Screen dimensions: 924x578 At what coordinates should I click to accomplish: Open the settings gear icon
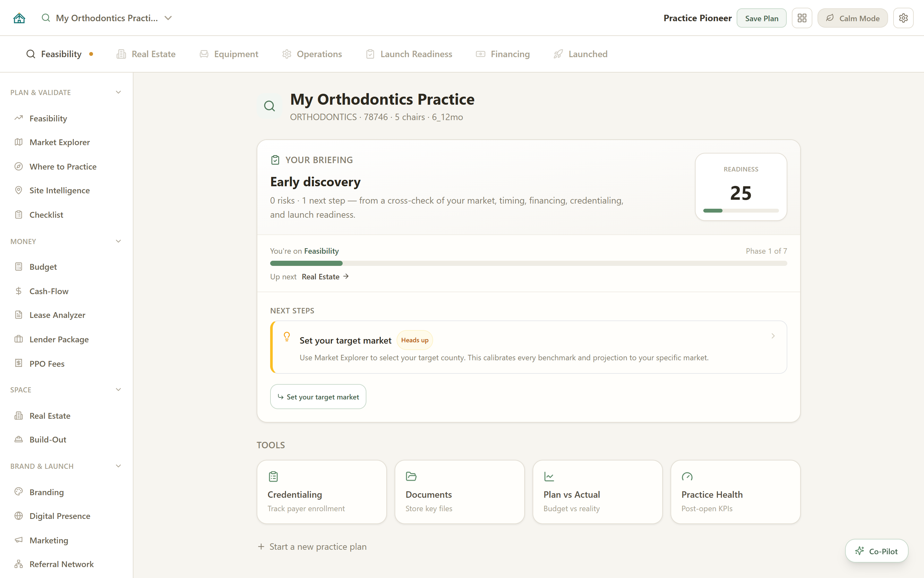pyautogui.click(x=903, y=18)
